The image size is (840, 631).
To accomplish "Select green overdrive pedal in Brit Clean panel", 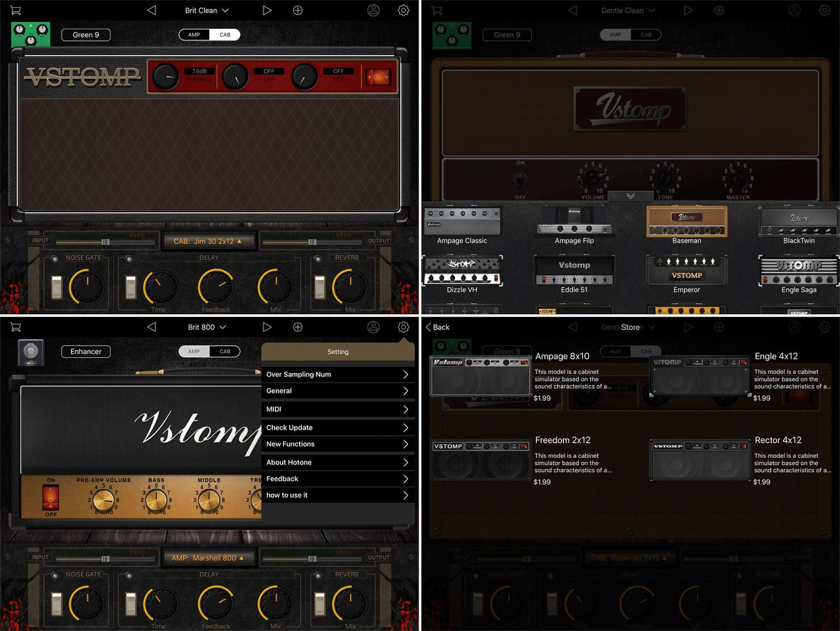I will click(x=31, y=34).
